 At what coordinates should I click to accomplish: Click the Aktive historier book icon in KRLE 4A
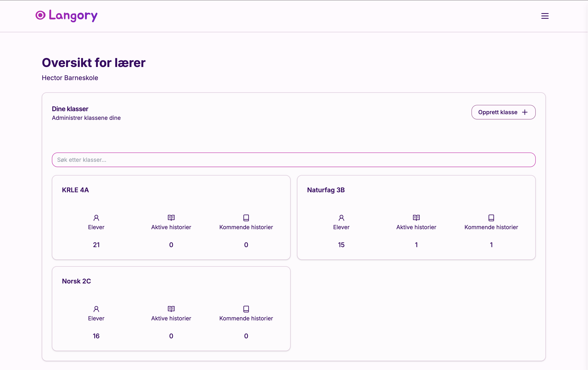(x=171, y=217)
